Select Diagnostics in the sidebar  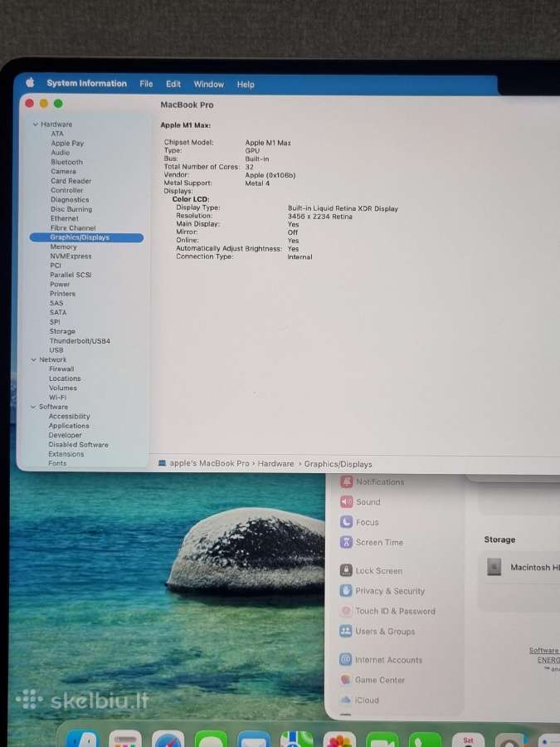tap(70, 199)
